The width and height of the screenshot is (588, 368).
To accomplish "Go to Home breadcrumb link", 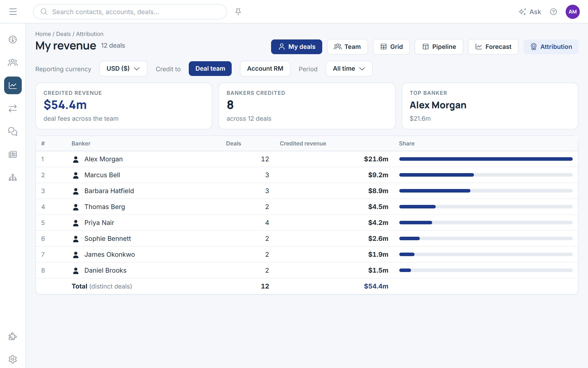I will (43, 34).
